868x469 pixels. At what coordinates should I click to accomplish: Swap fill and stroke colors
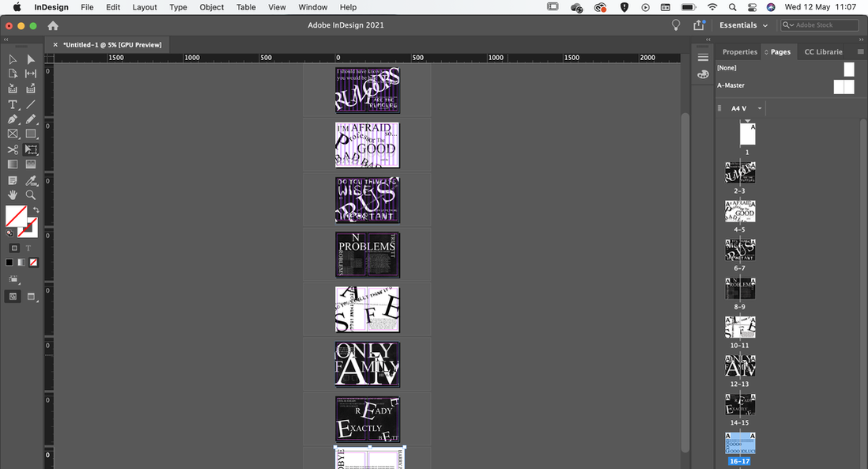point(36,210)
